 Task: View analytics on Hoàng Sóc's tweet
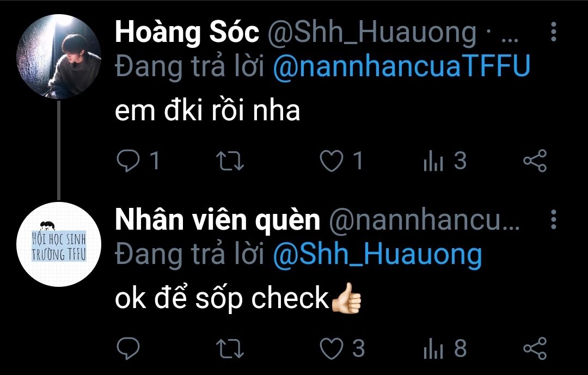click(434, 161)
